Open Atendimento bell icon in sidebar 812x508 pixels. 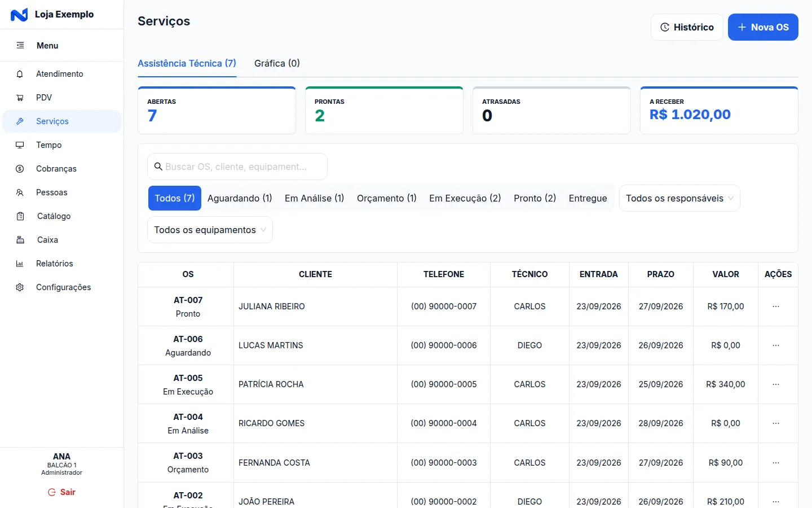click(x=20, y=74)
